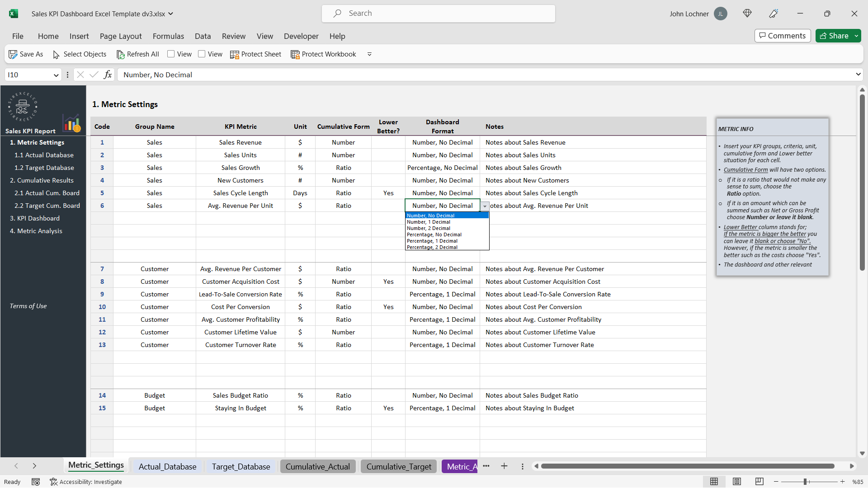Click the horizontal scrollbar thumb
Screen dimensions: 868x488
(688, 466)
